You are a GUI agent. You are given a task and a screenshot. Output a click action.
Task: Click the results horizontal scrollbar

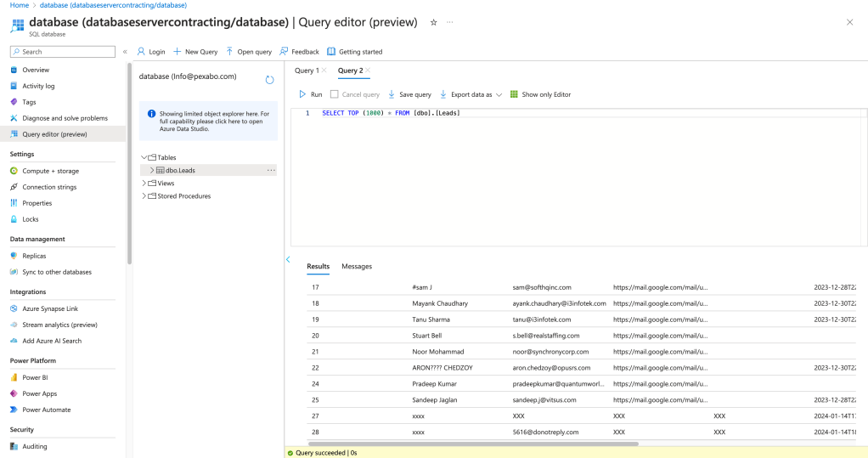pos(473,444)
